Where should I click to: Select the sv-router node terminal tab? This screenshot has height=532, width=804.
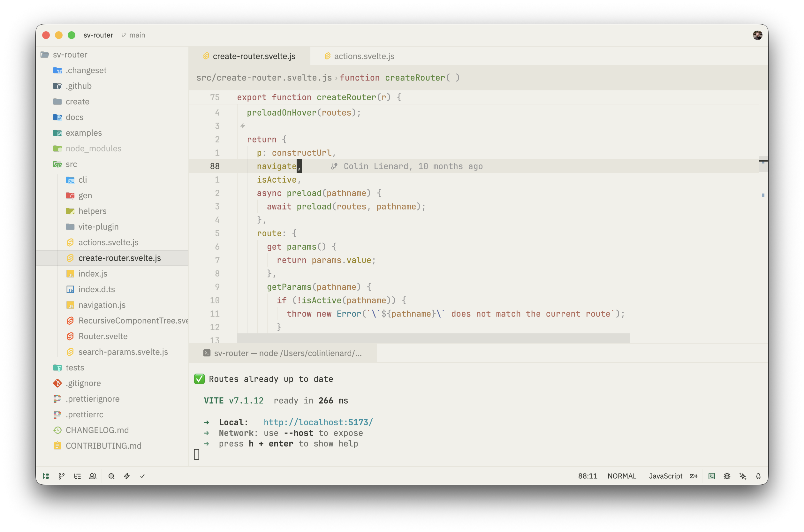283,353
